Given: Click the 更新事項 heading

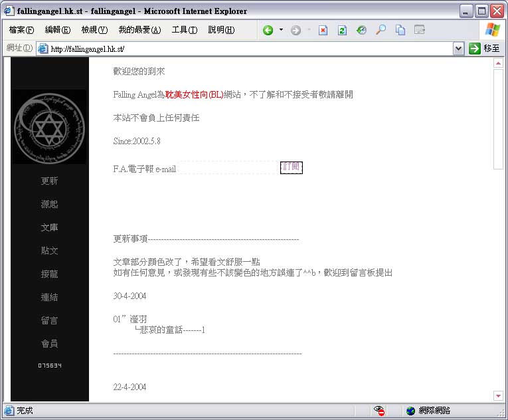Looking at the screenshot, I should [130, 239].
